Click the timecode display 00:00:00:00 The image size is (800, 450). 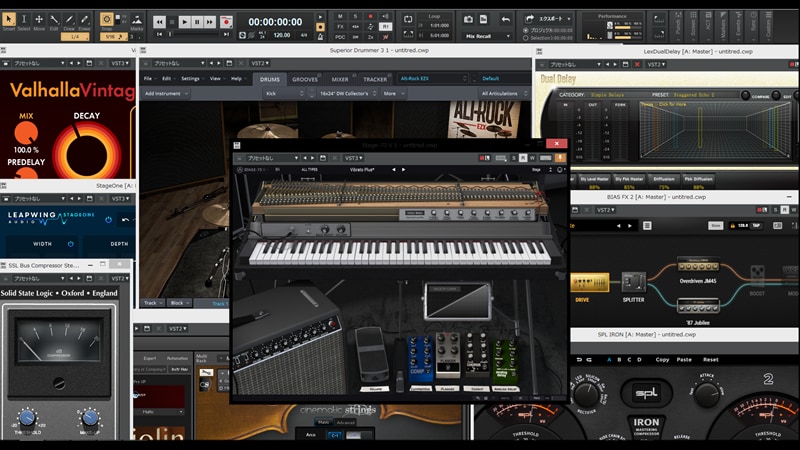pos(275,22)
